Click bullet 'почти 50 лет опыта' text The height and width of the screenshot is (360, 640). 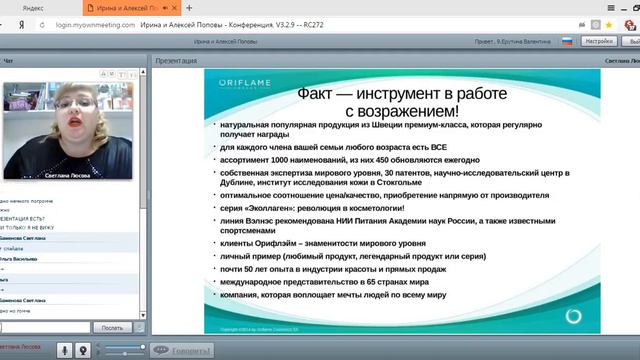click(x=333, y=269)
